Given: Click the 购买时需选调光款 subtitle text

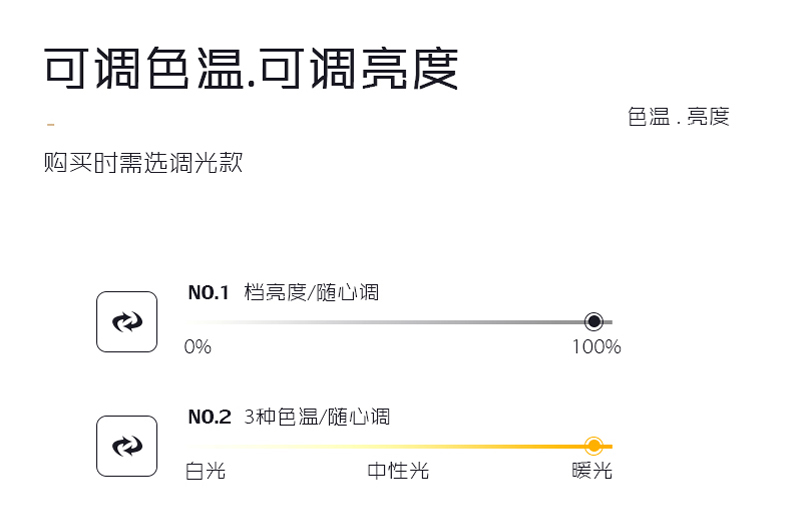Looking at the screenshot, I should (x=144, y=162).
